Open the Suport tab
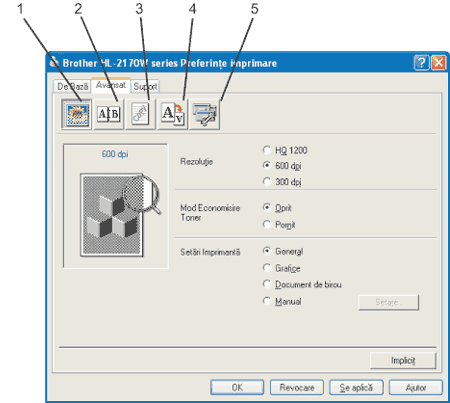This screenshot has height=403, width=450. point(145,86)
